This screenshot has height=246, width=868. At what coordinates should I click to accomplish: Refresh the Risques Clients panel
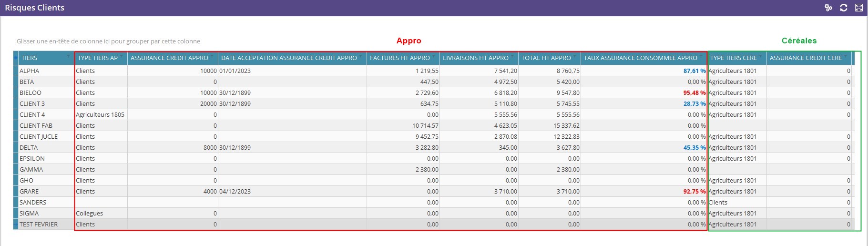pyautogui.click(x=844, y=8)
